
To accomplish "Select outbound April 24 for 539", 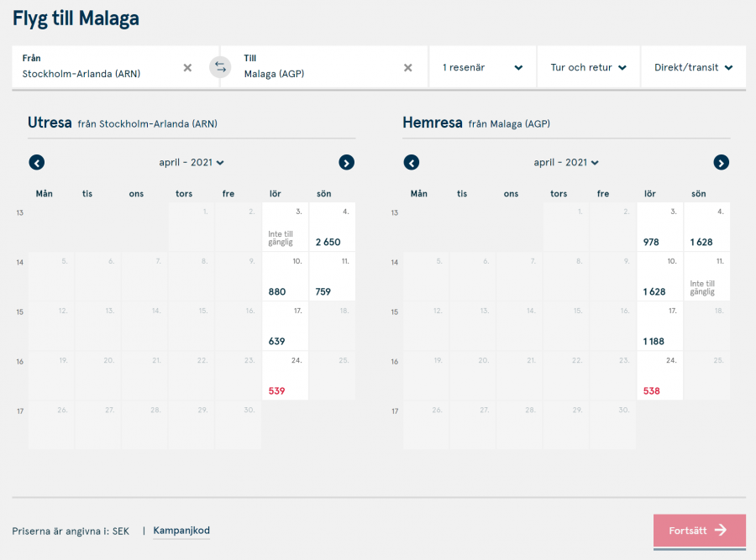I will [x=285, y=376].
